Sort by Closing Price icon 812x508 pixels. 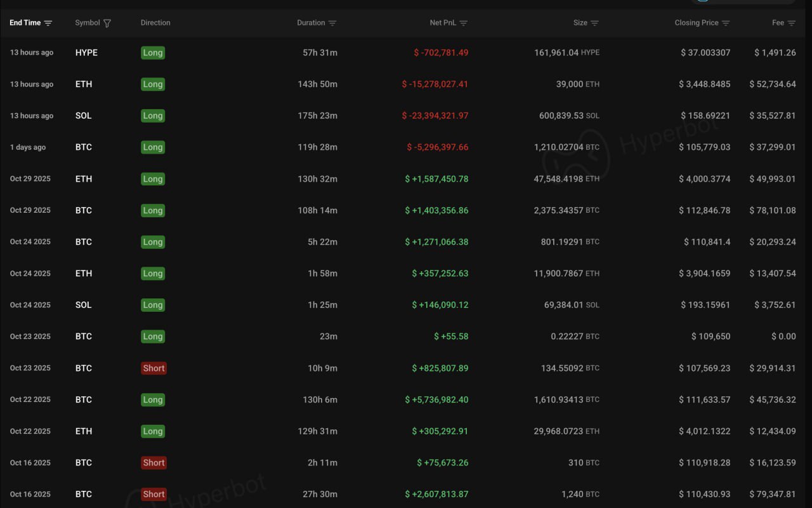tap(726, 23)
